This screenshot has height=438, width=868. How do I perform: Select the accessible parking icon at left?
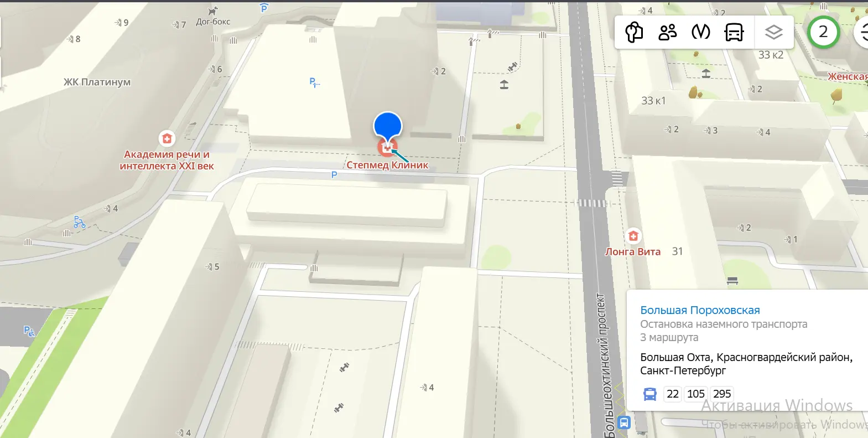click(29, 331)
